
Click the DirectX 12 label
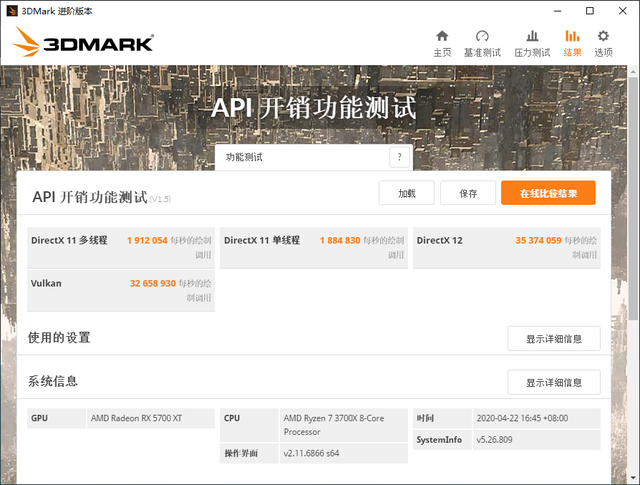tap(440, 240)
